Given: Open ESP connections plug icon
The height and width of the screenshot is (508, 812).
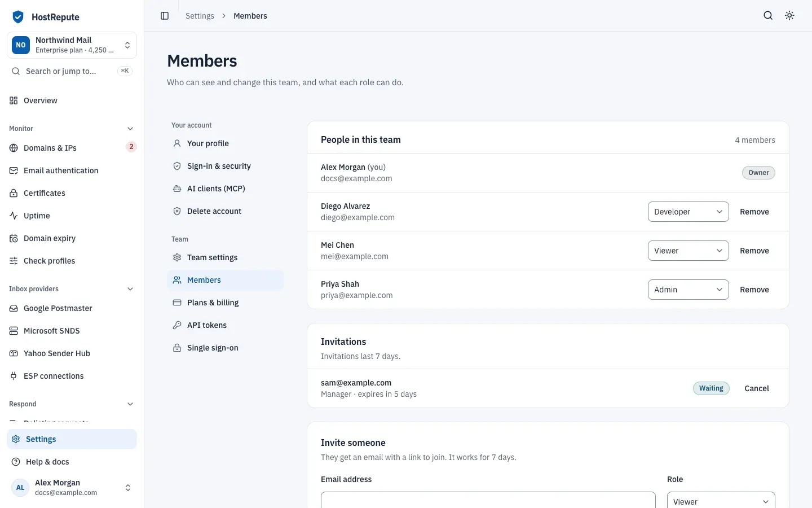Looking at the screenshot, I should 14,376.
